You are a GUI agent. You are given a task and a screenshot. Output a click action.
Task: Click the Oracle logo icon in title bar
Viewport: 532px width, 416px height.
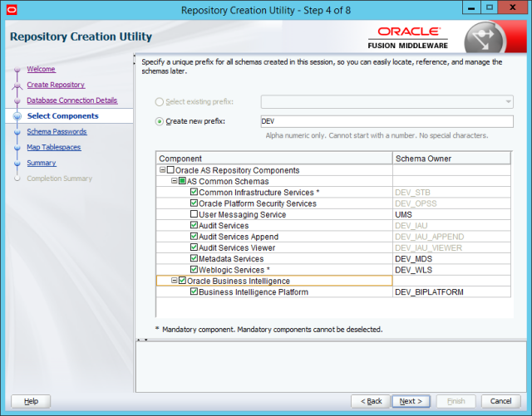[x=12, y=10]
